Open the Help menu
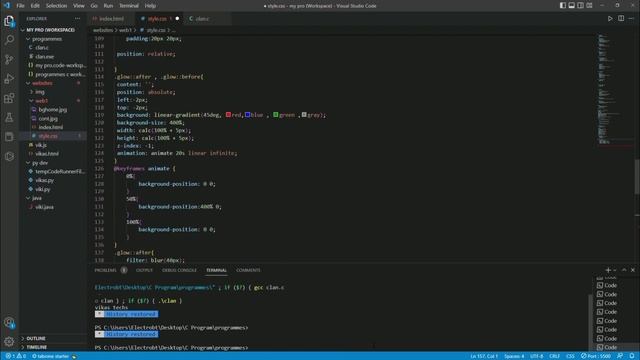This screenshot has width=640, height=360. pos(150,6)
